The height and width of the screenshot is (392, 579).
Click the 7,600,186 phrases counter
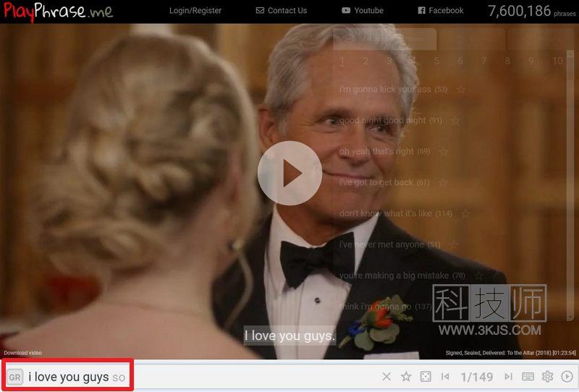pyautogui.click(x=532, y=11)
